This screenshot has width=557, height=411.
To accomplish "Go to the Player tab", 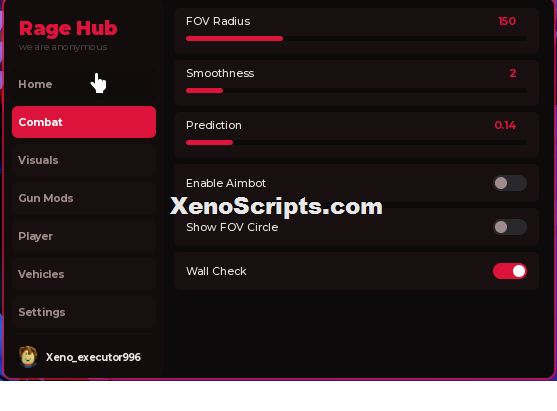I will point(84,236).
